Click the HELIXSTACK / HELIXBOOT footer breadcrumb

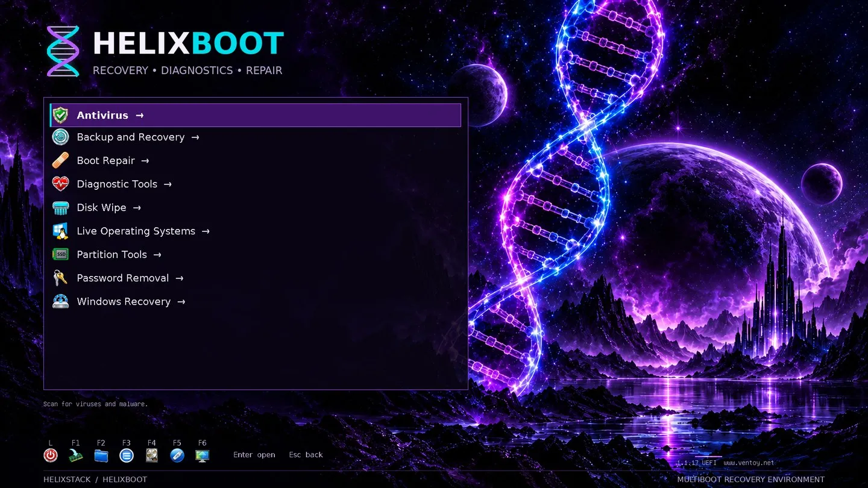pyautogui.click(x=95, y=480)
